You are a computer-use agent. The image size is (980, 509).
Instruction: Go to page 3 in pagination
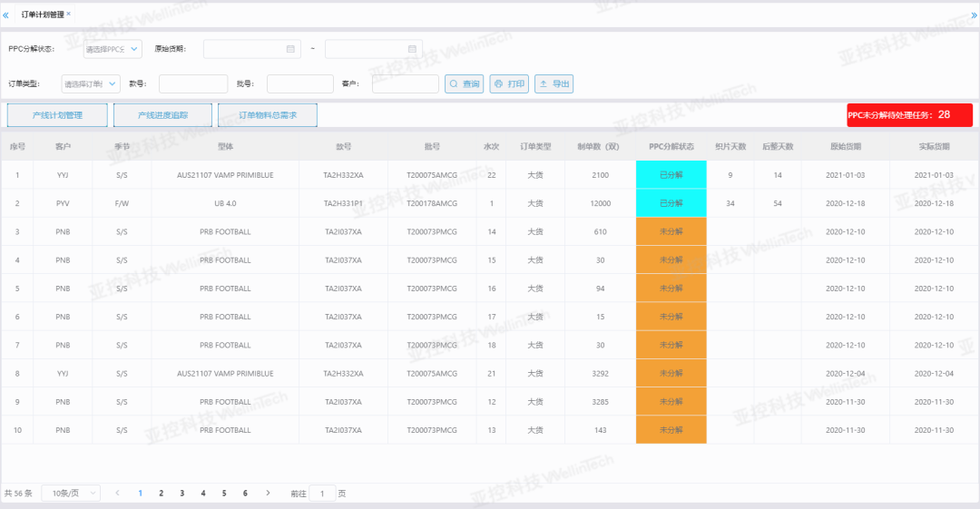181,493
